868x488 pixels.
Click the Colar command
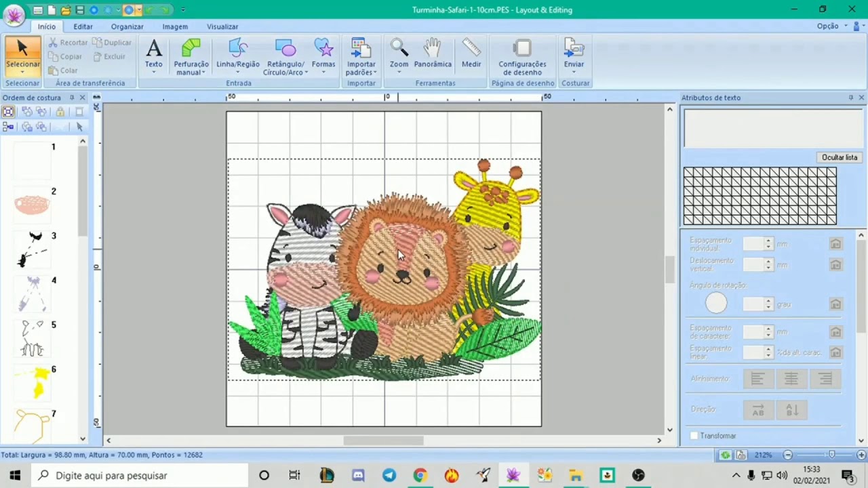coord(63,70)
